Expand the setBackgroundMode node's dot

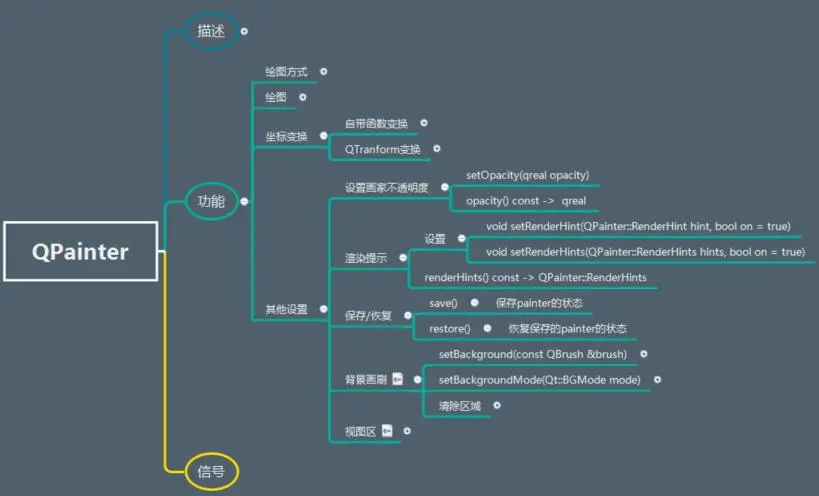[x=656, y=380]
